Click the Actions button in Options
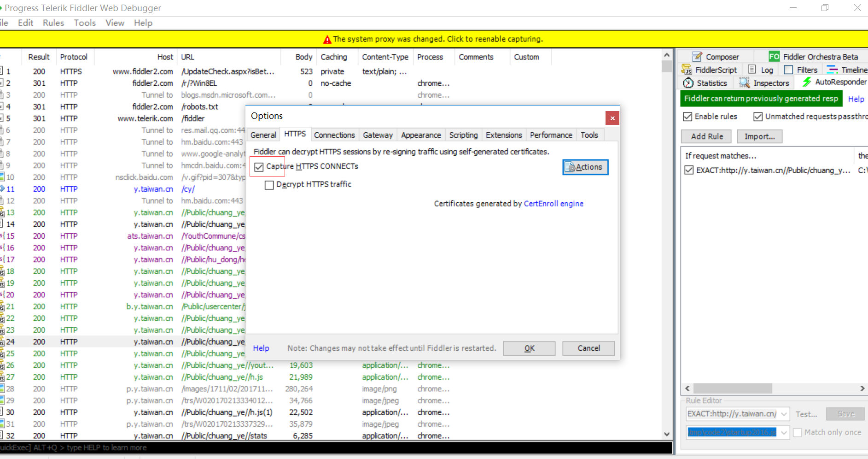868x459 pixels. pyautogui.click(x=585, y=167)
